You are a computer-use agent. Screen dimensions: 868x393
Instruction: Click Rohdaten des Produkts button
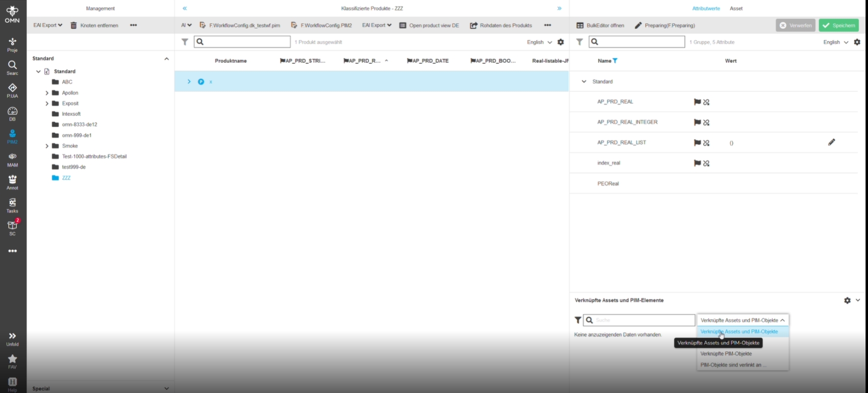501,25
